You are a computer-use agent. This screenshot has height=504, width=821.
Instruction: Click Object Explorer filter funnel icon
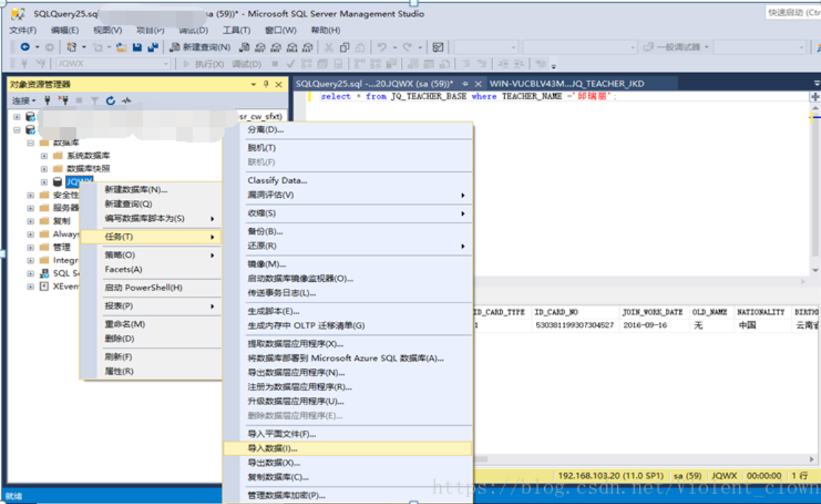[95, 100]
